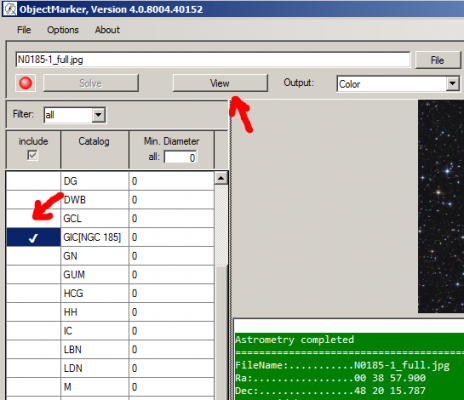Uncheck include for GlC[NGC 185] row
Image resolution: width=464 pixels, height=400 pixels.
click(33, 237)
